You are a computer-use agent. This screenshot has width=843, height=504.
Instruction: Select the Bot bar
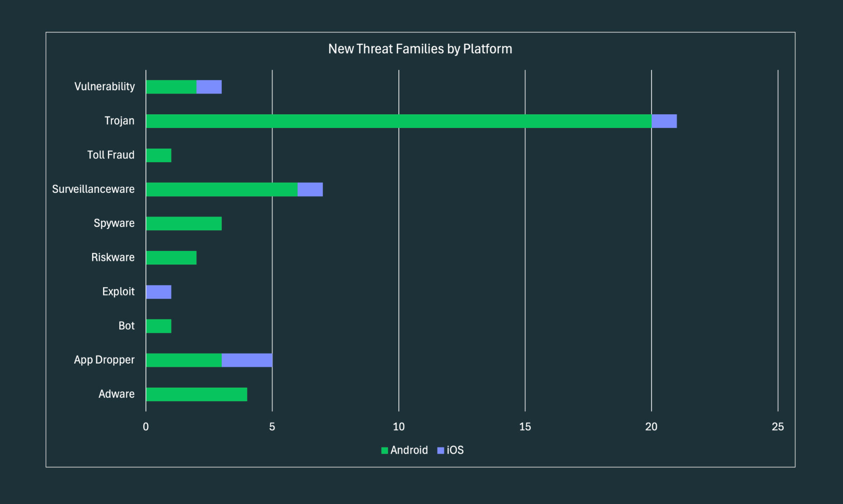[158, 325]
